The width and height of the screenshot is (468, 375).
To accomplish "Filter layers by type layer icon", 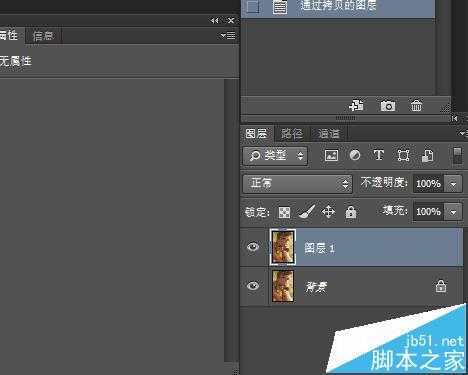I will (378, 155).
